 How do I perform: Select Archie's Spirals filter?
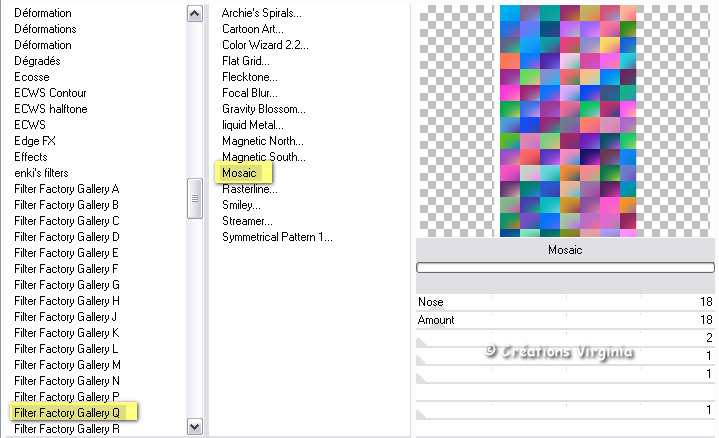tap(262, 13)
